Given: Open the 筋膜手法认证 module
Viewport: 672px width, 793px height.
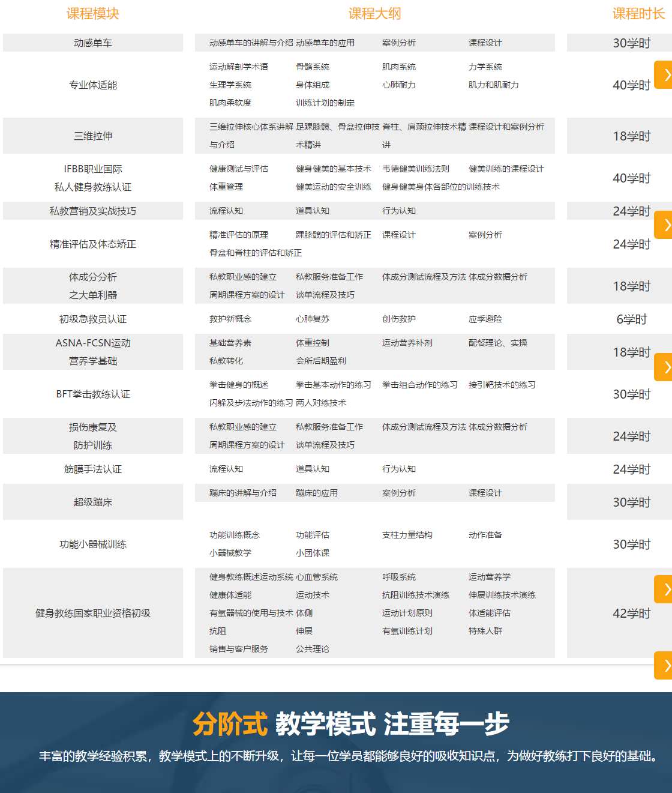Looking at the screenshot, I should coord(92,469).
